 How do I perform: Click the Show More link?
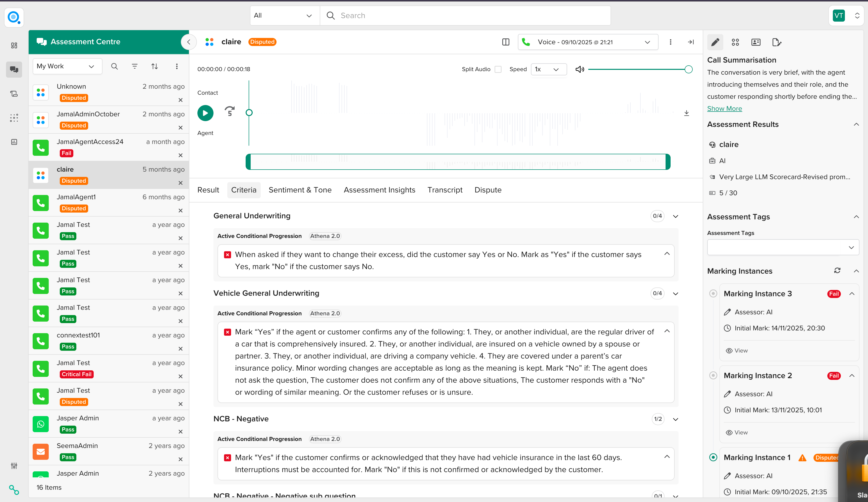coord(724,109)
